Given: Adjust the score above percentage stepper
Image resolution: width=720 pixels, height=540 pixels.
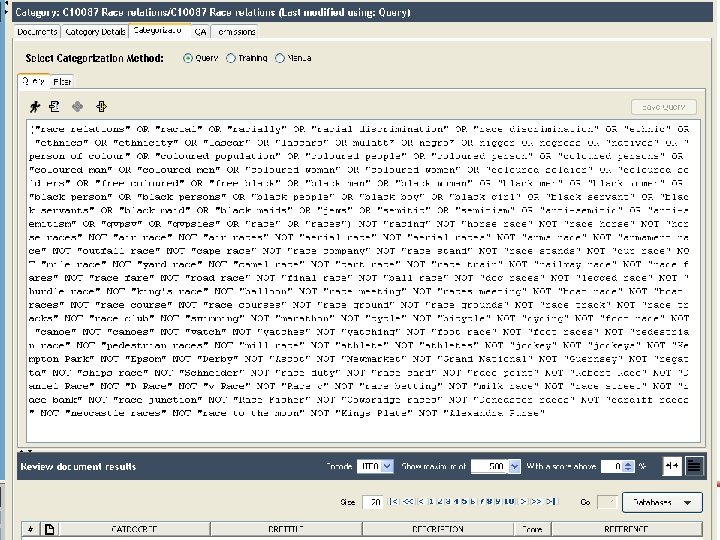Looking at the screenshot, I should click(x=628, y=466).
